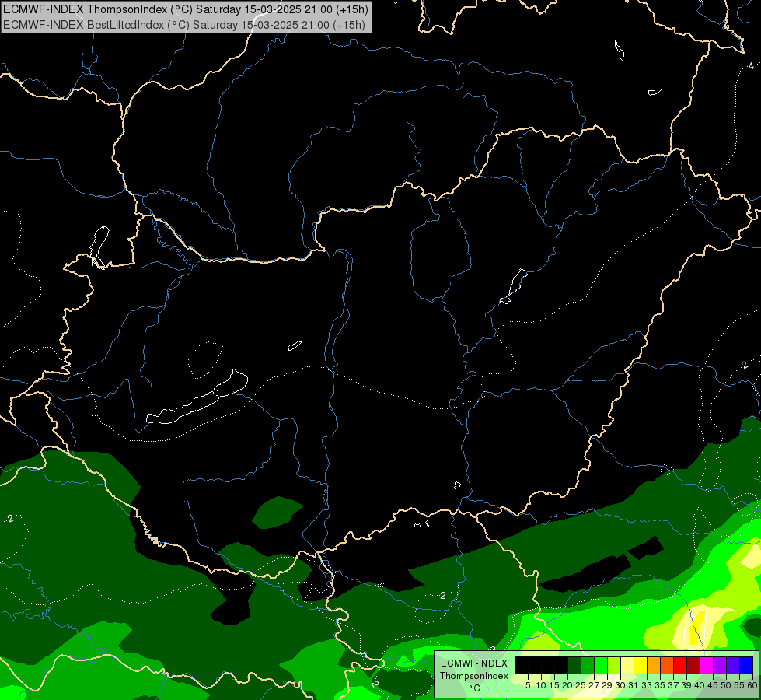Click the legend scale value 15
Image resolution: width=761 pixels, height=700 pixels.
pyautogui.click(x=554, y=685)
